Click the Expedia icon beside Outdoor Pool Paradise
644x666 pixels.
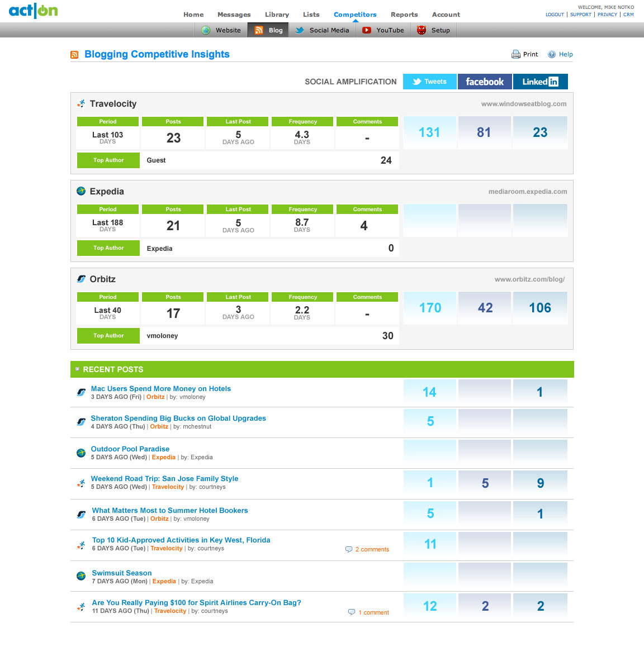pos(81,453)
